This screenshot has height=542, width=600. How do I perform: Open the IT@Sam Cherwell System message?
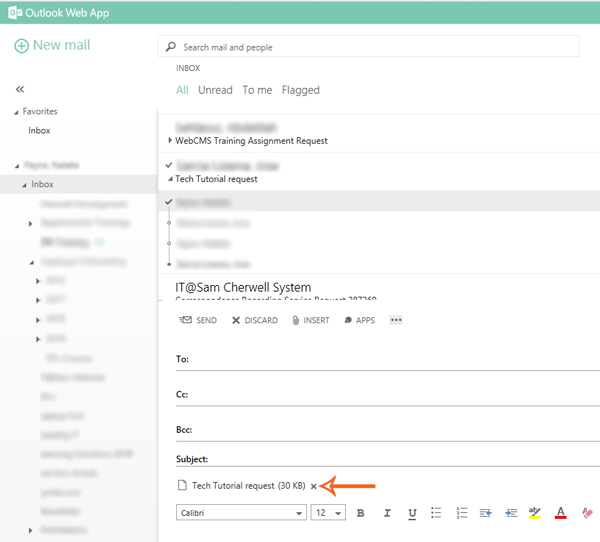tap(243, 287)
